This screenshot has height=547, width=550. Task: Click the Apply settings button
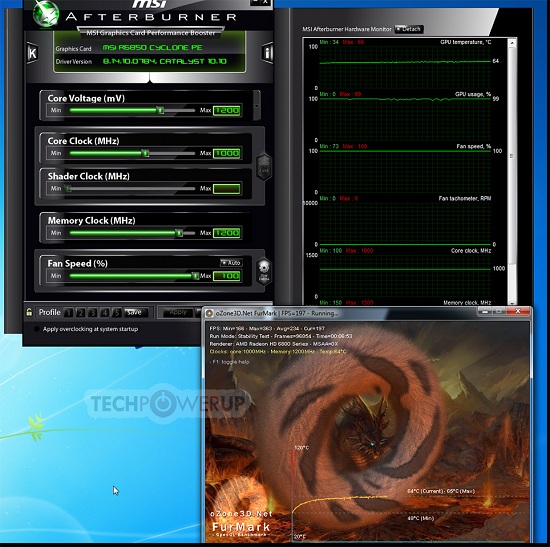tap(178, 312)
